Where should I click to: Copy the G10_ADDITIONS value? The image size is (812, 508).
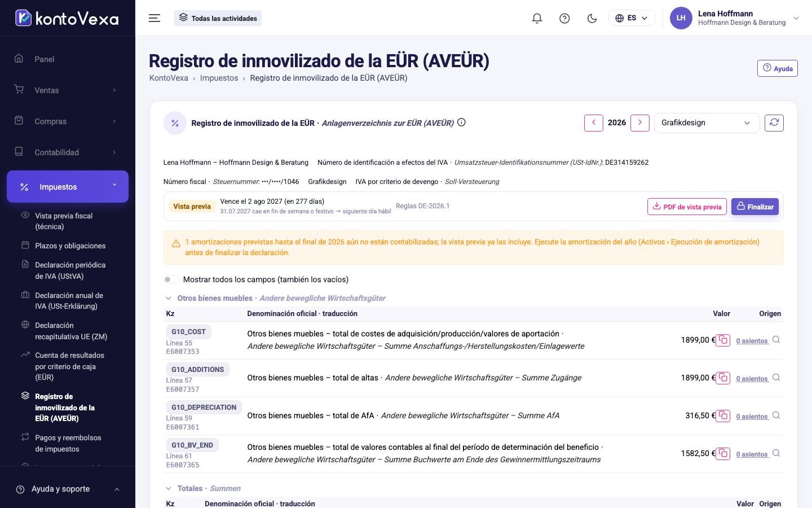pyautogui.click(x=723, y=378)
